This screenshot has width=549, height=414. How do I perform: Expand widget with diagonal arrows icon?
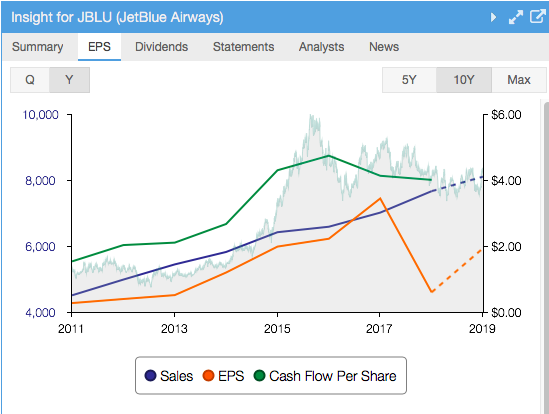tap(516, 17)
